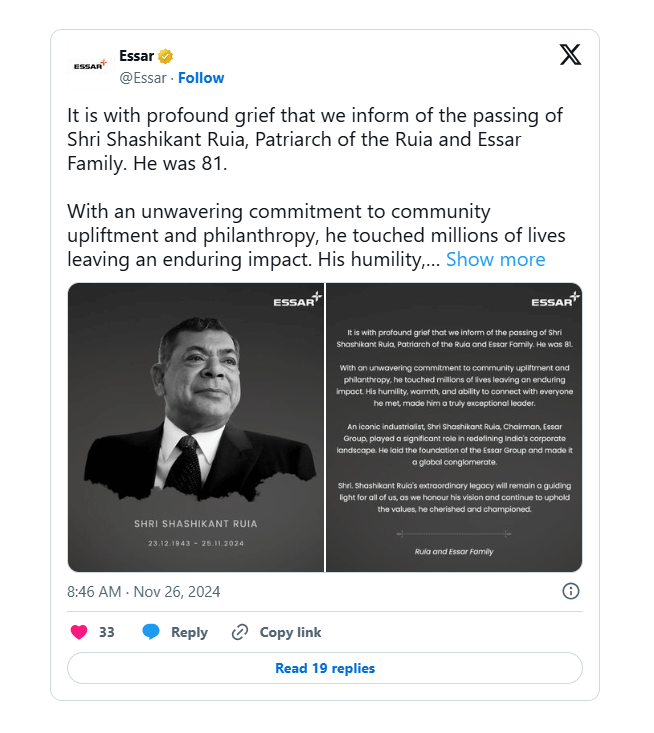654x733 pixels.
Task: Open the condolence statement image on the right
Action: click(x=454, y=427)
